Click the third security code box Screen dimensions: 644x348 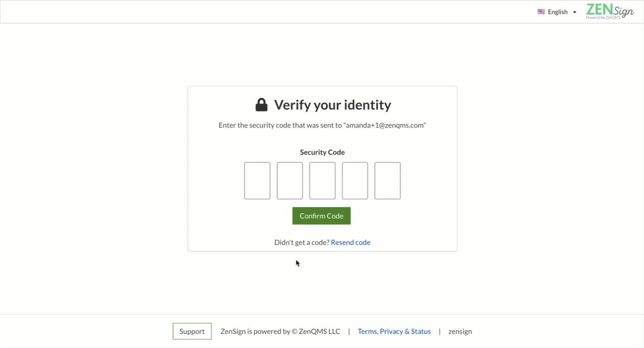click(x=322, y=181)
